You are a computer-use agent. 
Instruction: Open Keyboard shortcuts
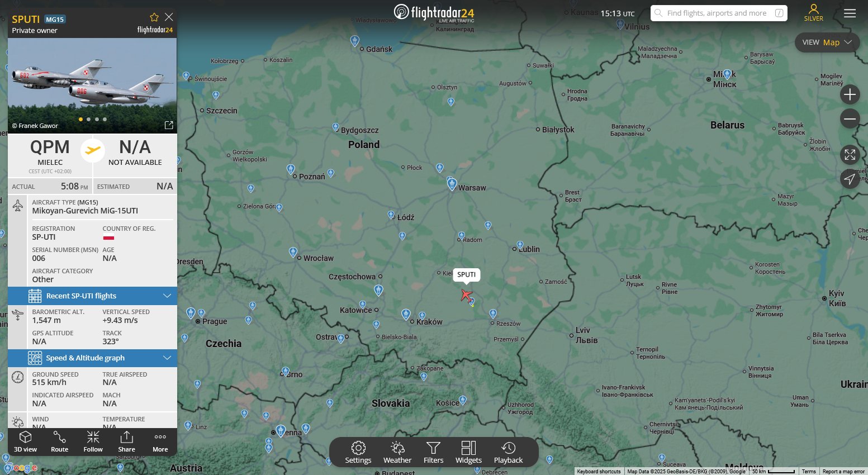(599, 472)
